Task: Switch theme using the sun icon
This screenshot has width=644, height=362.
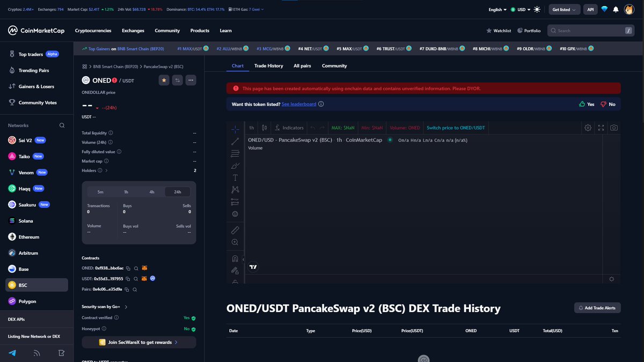Action: pyautogui.click(x=537, y=9)
